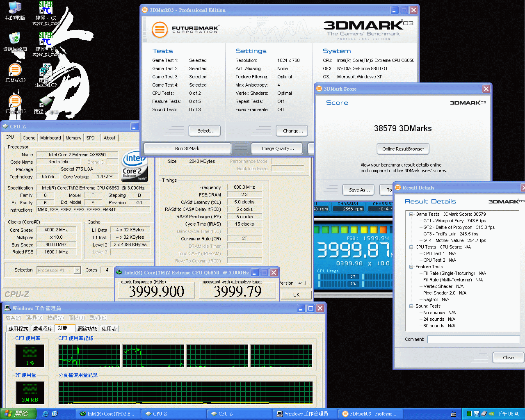Collapse Game Tests tree node
Image resolution: width=525 pixels, height=420 pixels.
coord(411,214)
